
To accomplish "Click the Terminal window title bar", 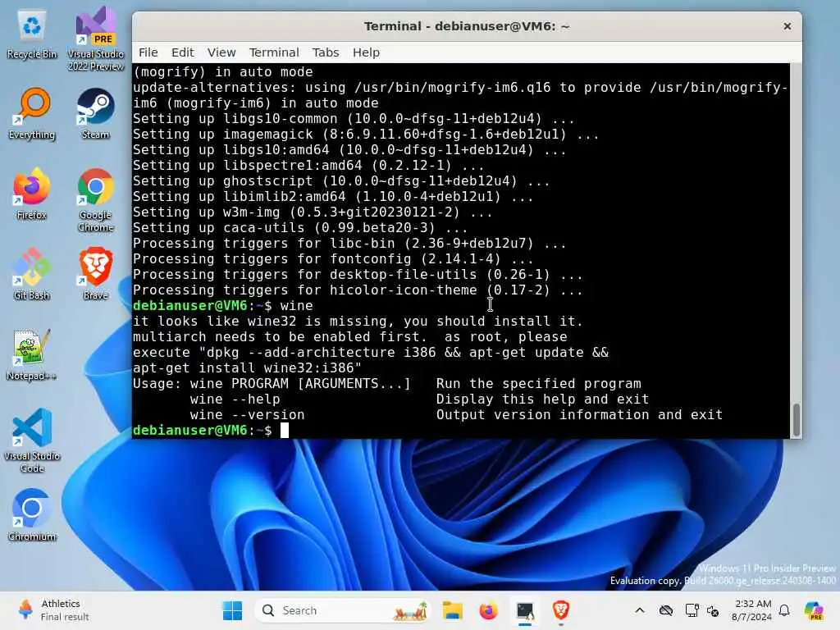I will coord(467,26).
